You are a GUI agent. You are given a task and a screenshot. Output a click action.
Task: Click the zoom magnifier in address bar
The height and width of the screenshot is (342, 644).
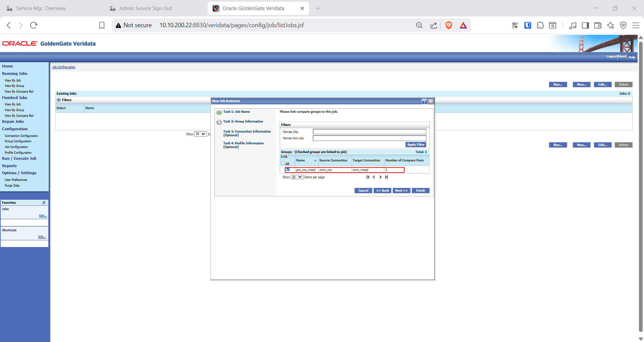click(x=419, y=25)
